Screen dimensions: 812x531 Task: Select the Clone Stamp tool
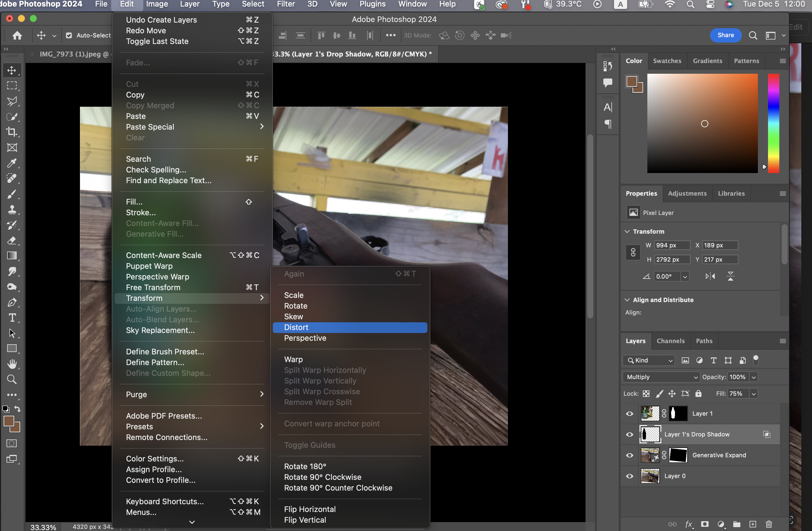(x=12, y=210)
